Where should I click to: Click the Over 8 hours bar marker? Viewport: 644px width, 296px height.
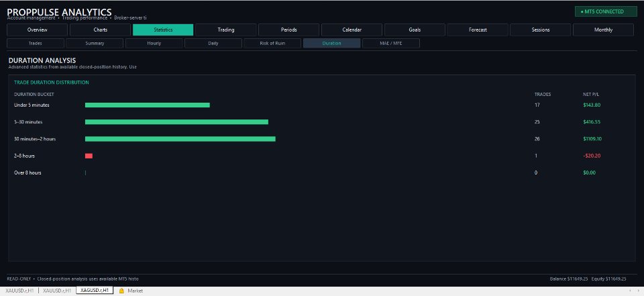[85, 172]
